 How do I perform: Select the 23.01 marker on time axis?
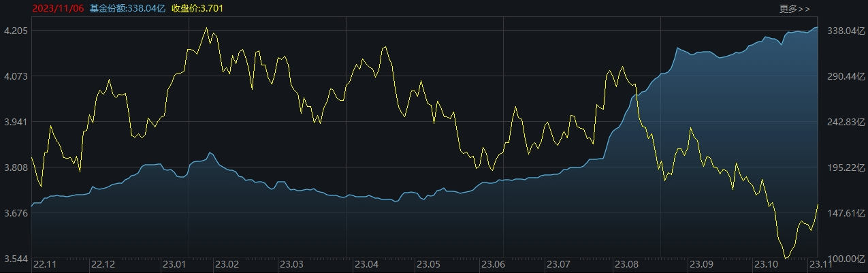[x=175, y=264]
